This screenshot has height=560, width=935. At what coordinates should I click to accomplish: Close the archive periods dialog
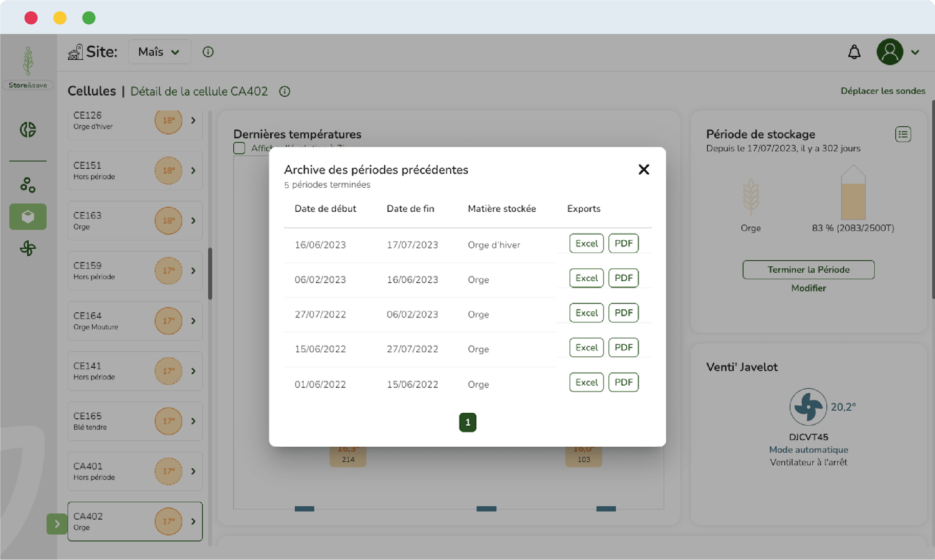[x=643, y=170]
